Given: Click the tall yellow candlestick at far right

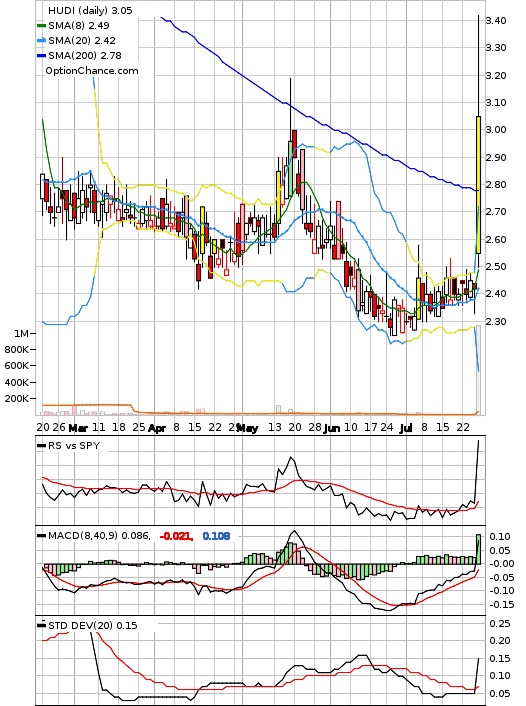Looking at the screenshot, I should point(478,185).
